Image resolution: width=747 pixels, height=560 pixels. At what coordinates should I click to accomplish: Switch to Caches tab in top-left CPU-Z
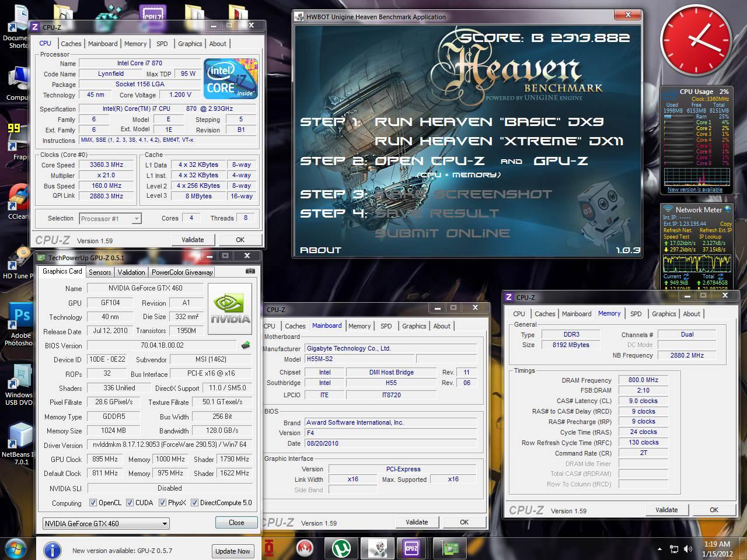click(71, 44)
